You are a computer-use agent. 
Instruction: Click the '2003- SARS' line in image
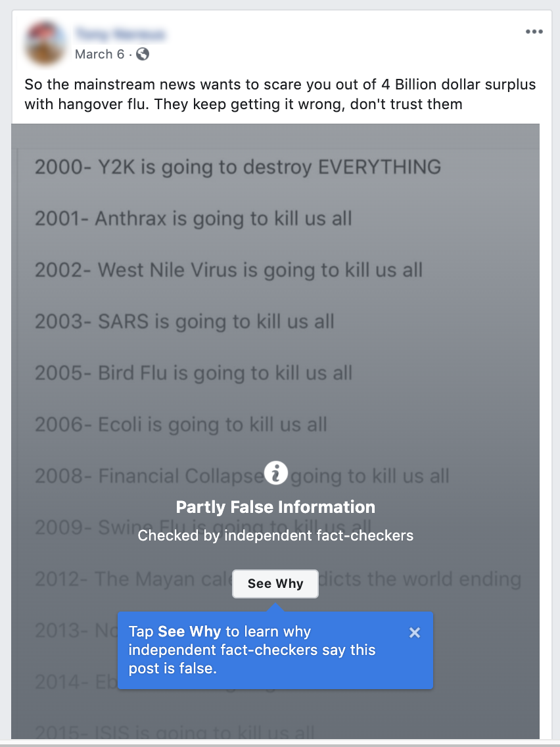point(184,322)
